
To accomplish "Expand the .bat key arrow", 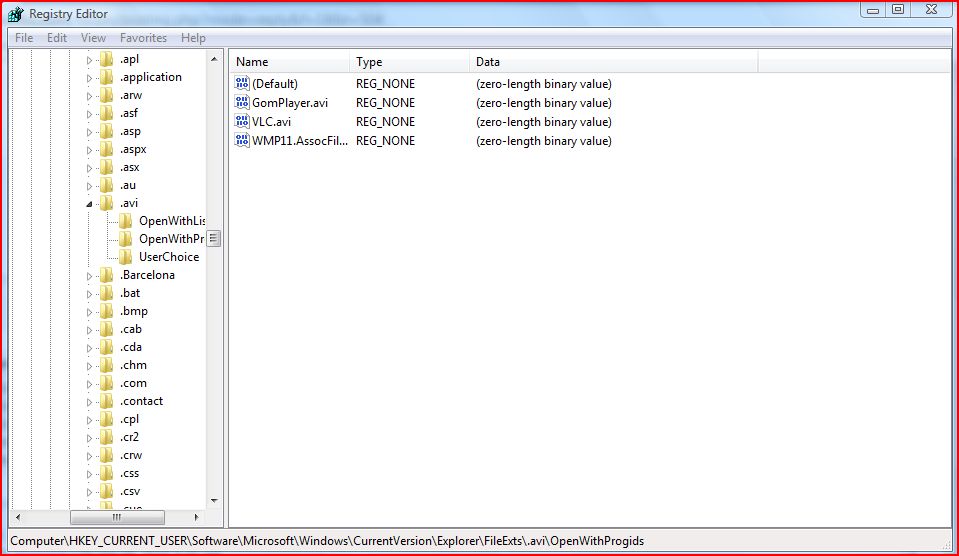I will [x=89, y=294].
